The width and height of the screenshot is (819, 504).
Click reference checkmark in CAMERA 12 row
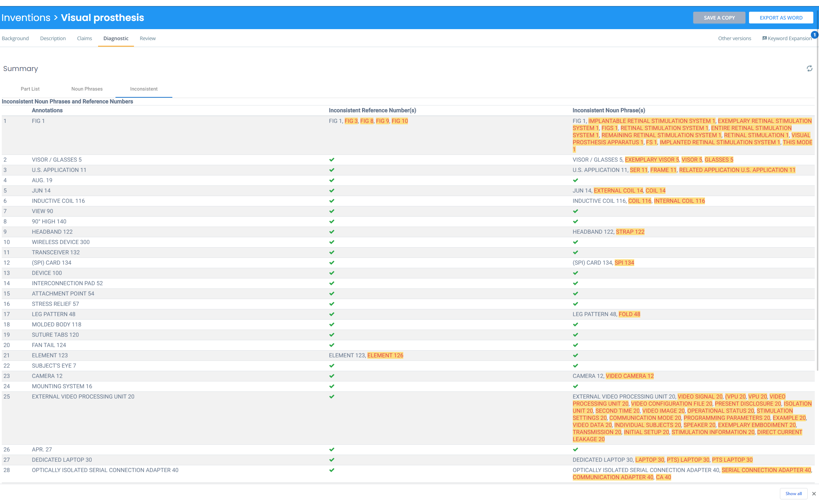[x=332, y=376]
